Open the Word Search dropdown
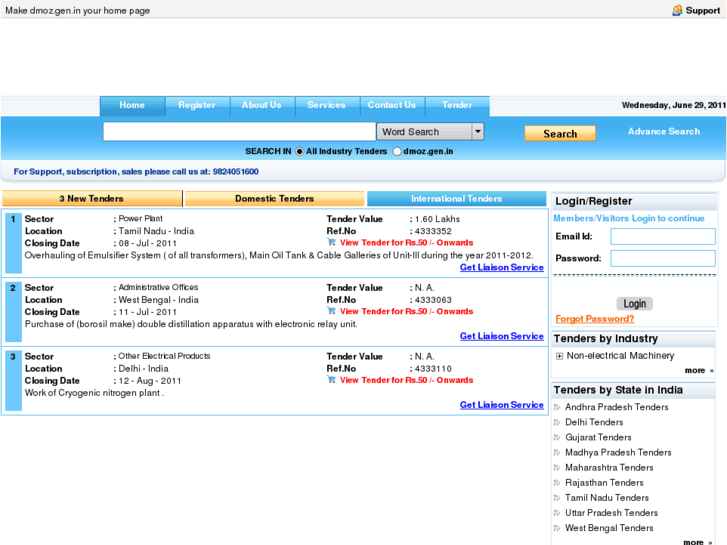 pos(477,132)
